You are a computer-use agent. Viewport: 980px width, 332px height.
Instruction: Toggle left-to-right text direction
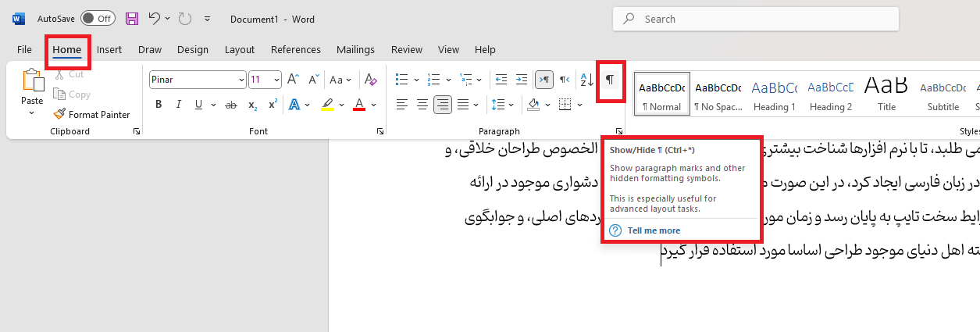click(x=544, y=80)
